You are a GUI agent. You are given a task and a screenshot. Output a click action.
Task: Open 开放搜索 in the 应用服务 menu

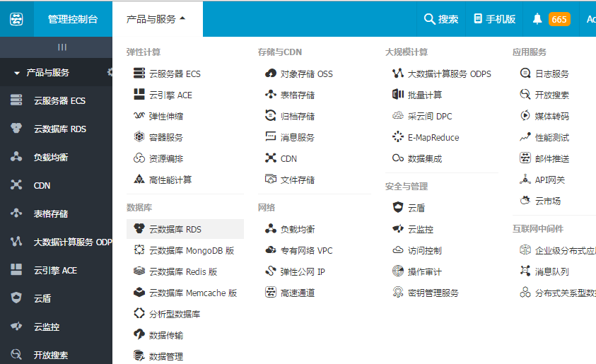pyautogui.click(x=552, y=95)
